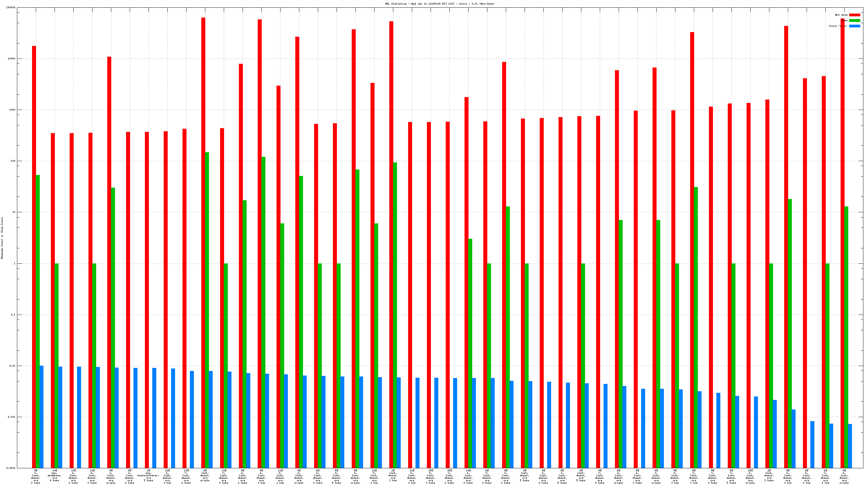868x488 pixels.
Task: Click the rightmost blue bar in chart
Action: pos(850,445)
